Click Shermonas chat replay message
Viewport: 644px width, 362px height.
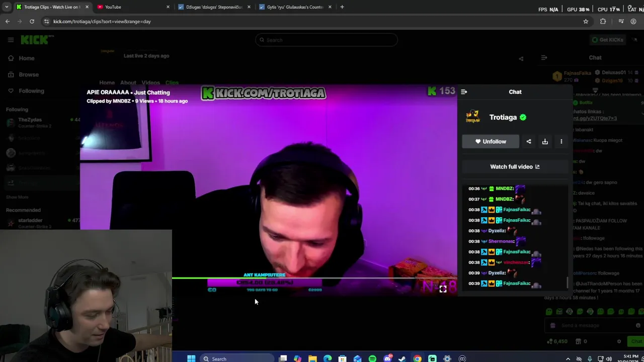click(498, 241)
